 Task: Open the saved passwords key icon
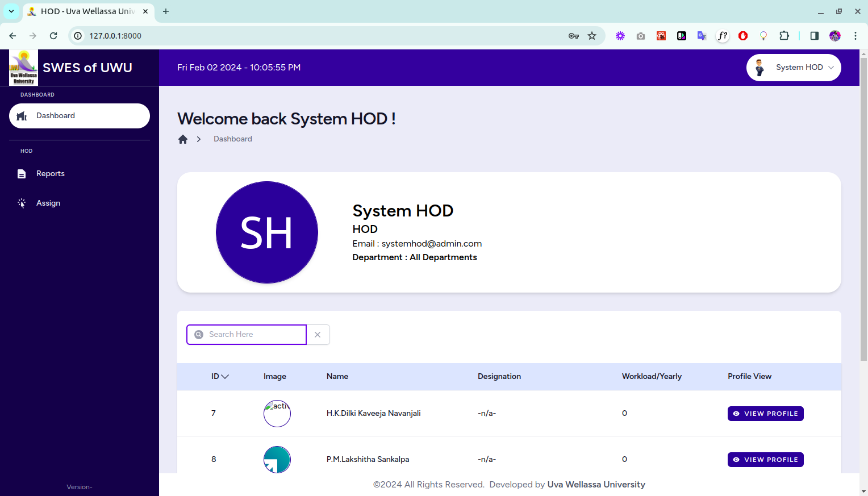click(x=574, y=36)
